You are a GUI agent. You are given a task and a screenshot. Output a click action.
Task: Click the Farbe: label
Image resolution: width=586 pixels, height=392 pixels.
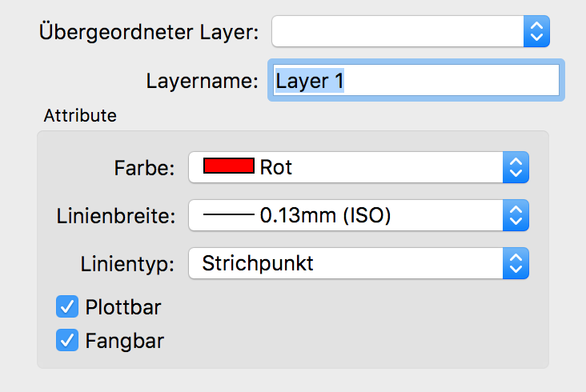point(145,168)
